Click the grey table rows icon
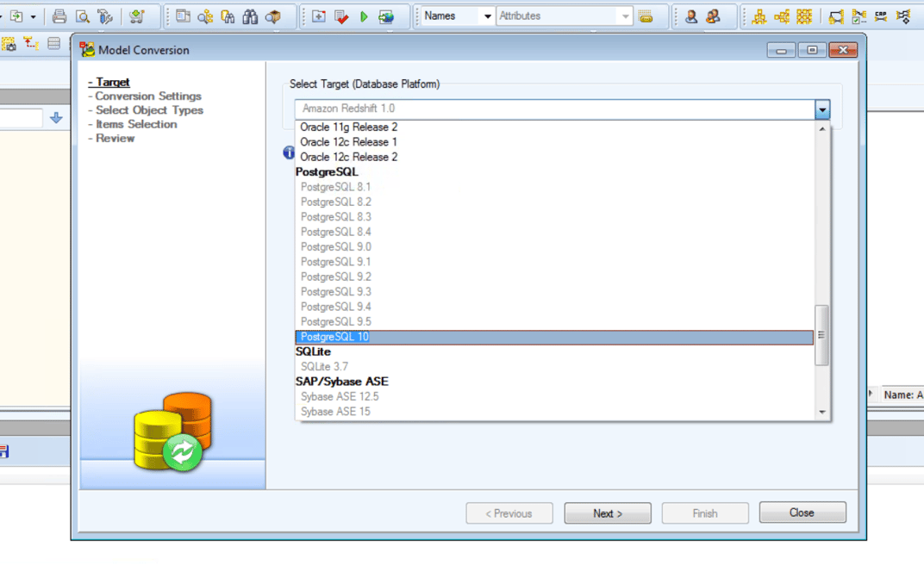The height and width of the screenshot is (584, 924). pyautogui.click(x=53, y=44)
